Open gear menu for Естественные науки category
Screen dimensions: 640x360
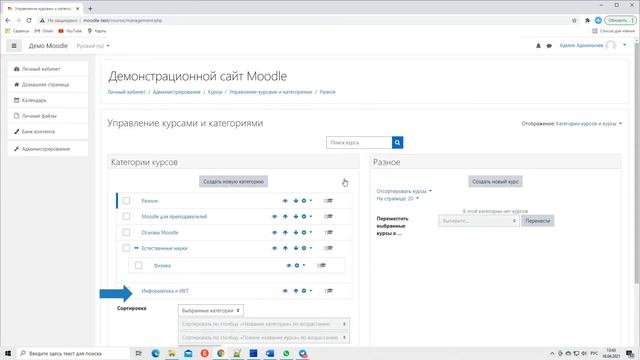(x=306, y=248)
